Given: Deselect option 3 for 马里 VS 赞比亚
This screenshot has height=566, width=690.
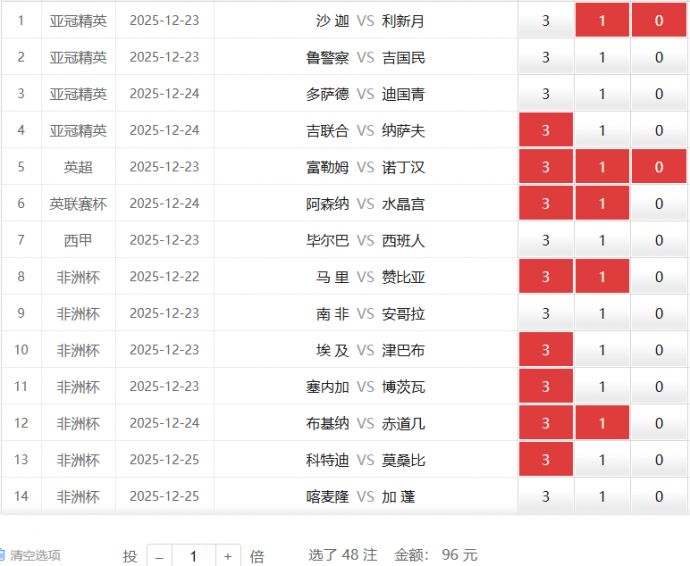Looking at the screenshot, I should point(546,277).
